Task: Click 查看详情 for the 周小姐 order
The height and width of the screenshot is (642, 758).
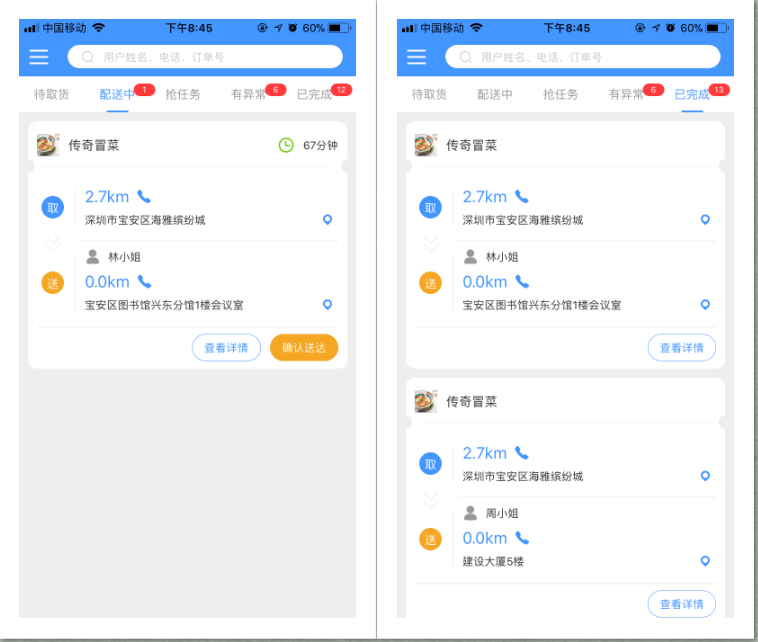Action: (681, 604)
